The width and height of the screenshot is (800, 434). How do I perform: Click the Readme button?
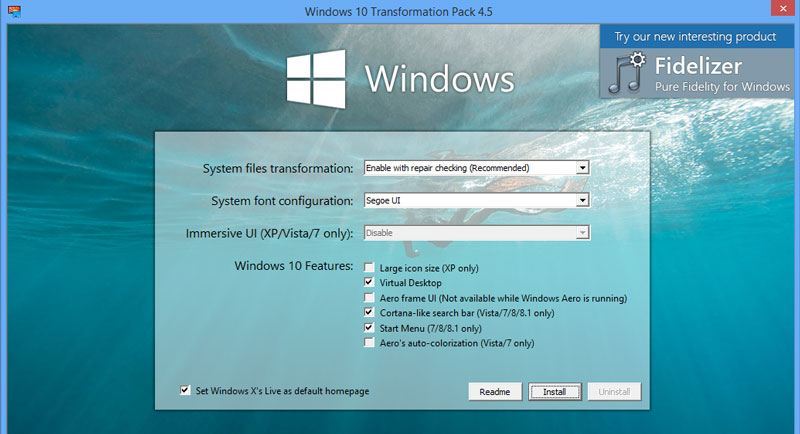[495, 392]
